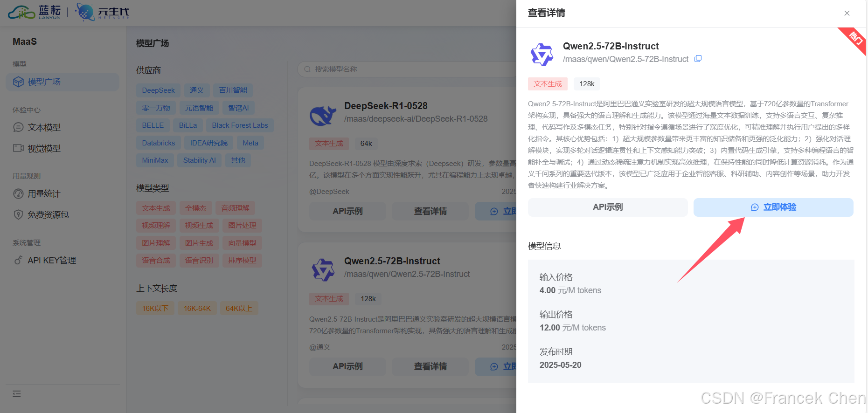
Task: Close the 查看详情 detail panel
Action: [x=847, y=13]
